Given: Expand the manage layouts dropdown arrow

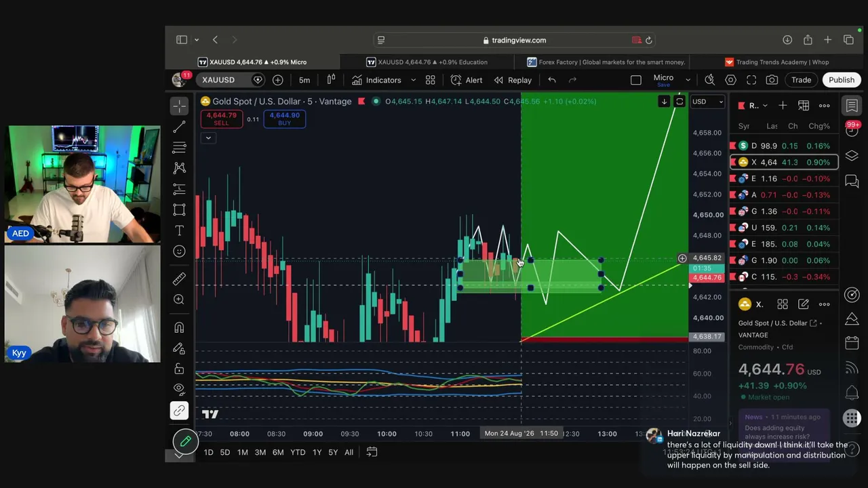Looking at the screenshot, I should [x=687, y=80].
